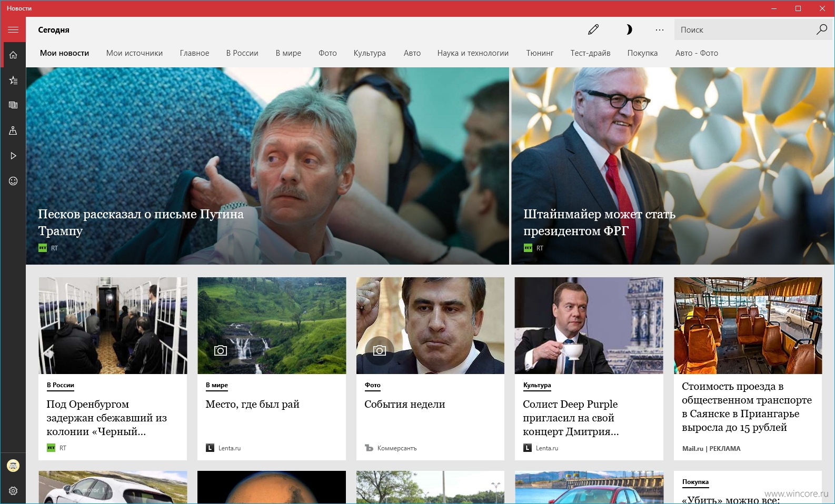Select the Тюнинг tab
Image resolution: width=835 pixels, height=504 pixels.
click(x=540, y=53)
